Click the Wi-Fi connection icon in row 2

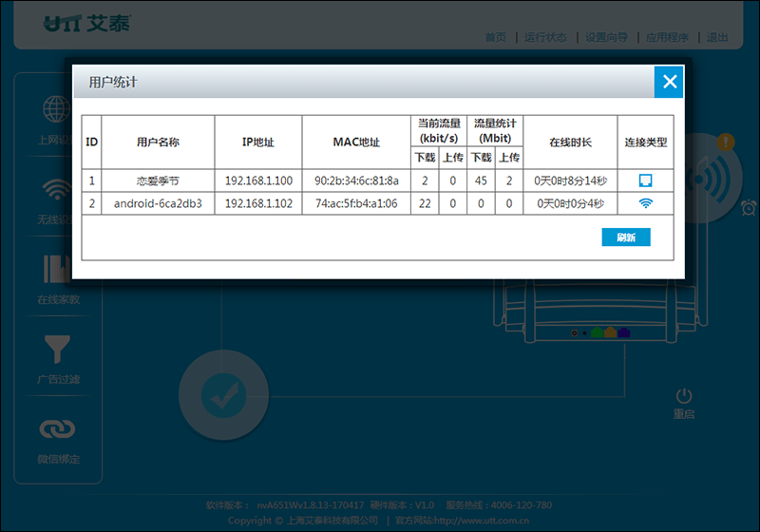[646, 203]
